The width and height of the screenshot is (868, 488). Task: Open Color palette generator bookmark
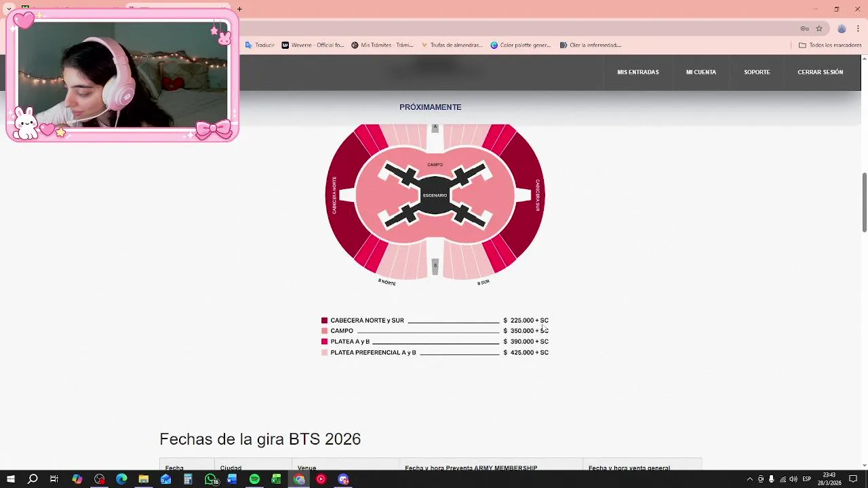[521, 45]
